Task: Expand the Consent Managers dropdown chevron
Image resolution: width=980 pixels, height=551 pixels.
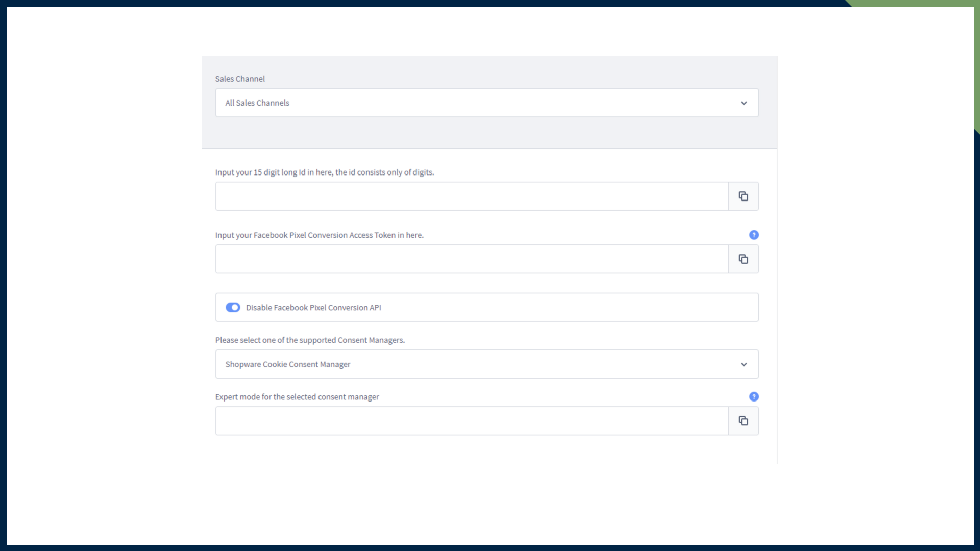Action: 744,364
